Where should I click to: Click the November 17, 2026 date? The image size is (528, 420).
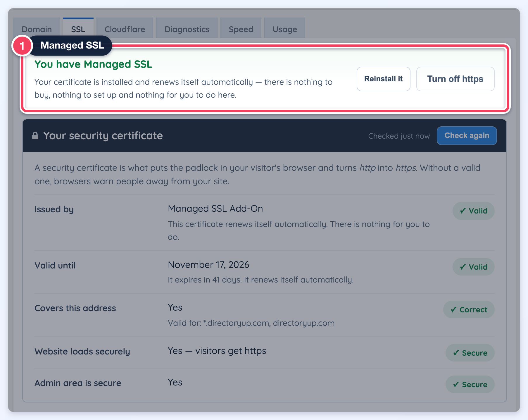point(208,265)
